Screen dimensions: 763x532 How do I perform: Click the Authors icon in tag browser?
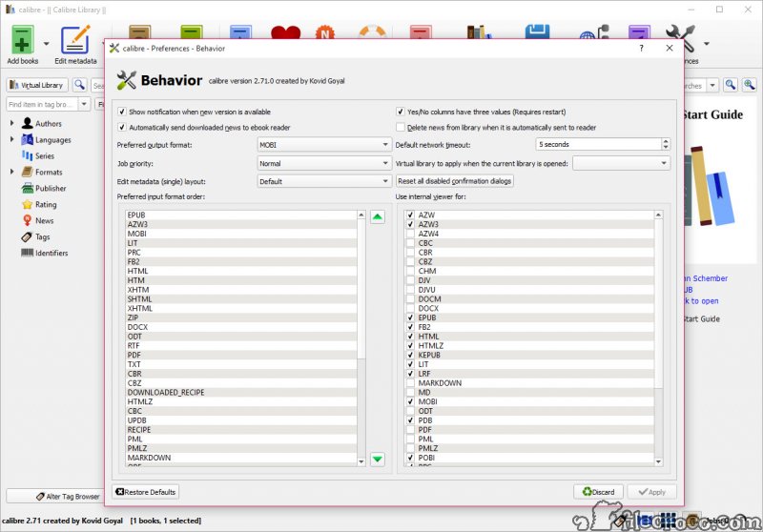[x=28, y=124]
